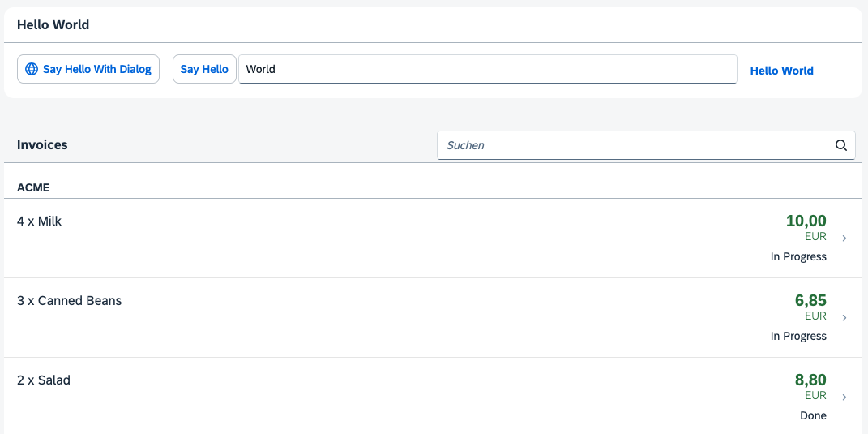
Task: Click the 6,85 EUR price value
Action: [x=810, y=307]
